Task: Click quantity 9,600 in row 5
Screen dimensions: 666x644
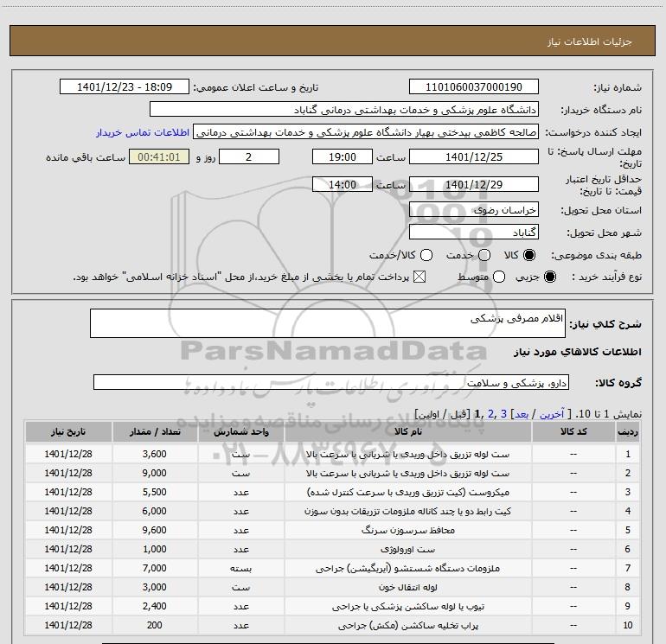Action: pyautogui.click(x=155, y=530)
